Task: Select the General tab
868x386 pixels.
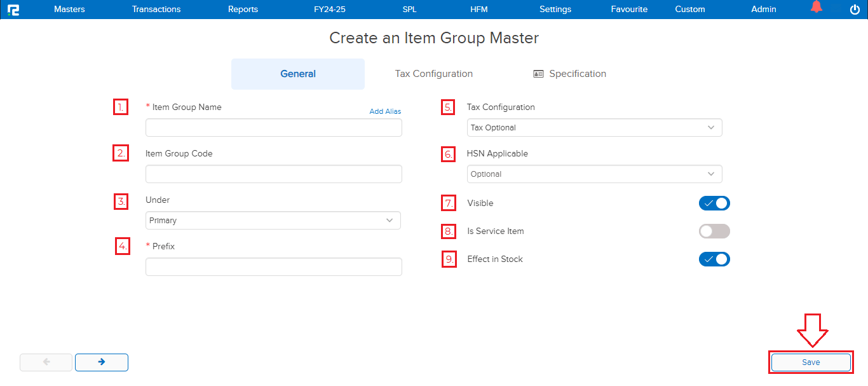Action: [x=298, y=74]
